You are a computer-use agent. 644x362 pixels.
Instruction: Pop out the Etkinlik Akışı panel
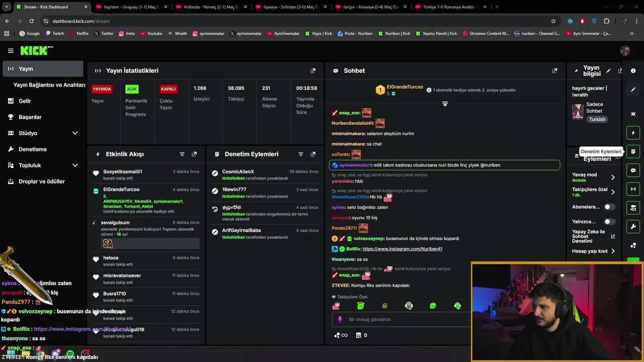pos(194,154)
